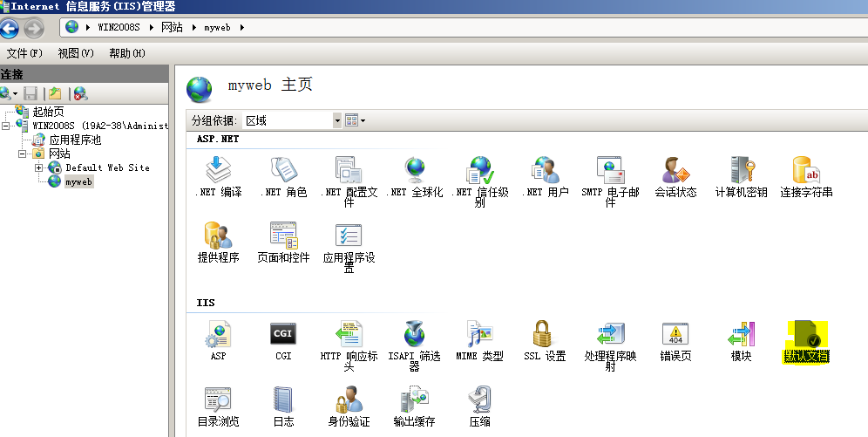
Task: Open the 输出缓存 feature
Action: pos(414,406)
